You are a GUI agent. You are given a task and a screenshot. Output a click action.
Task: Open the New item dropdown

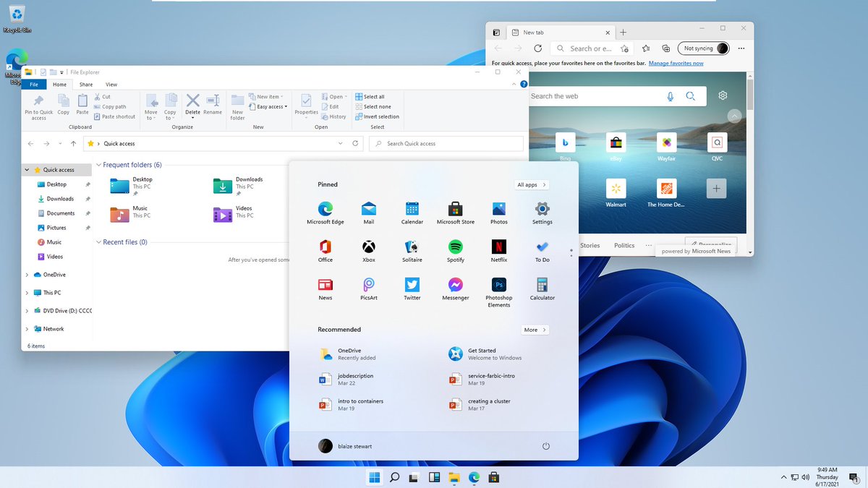pyautogui.click(x=265, y=96)
